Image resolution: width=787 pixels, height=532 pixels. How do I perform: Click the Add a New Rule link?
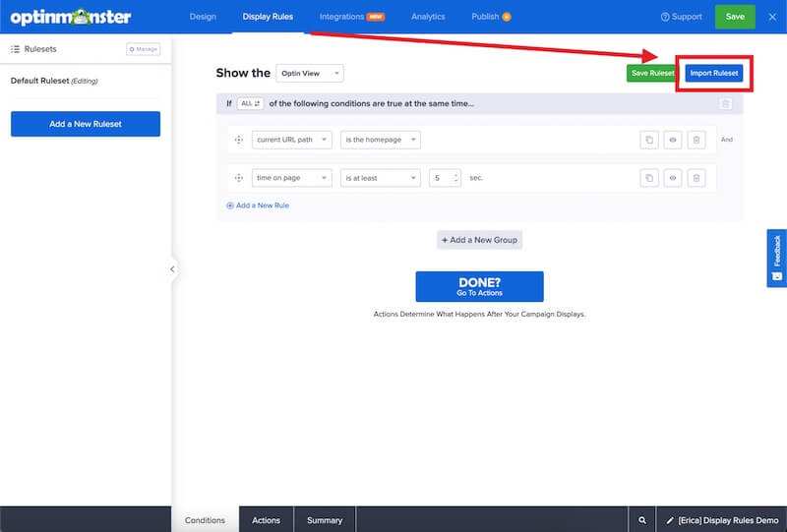point(258,206)
